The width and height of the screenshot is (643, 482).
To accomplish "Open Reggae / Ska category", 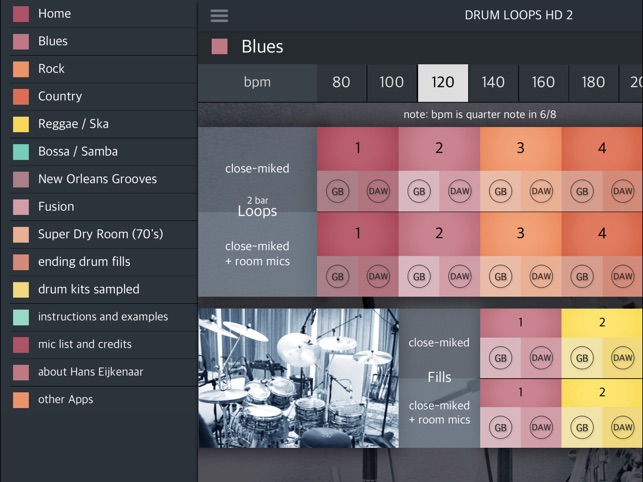I will pyautogui.click(x=103, y=124).
